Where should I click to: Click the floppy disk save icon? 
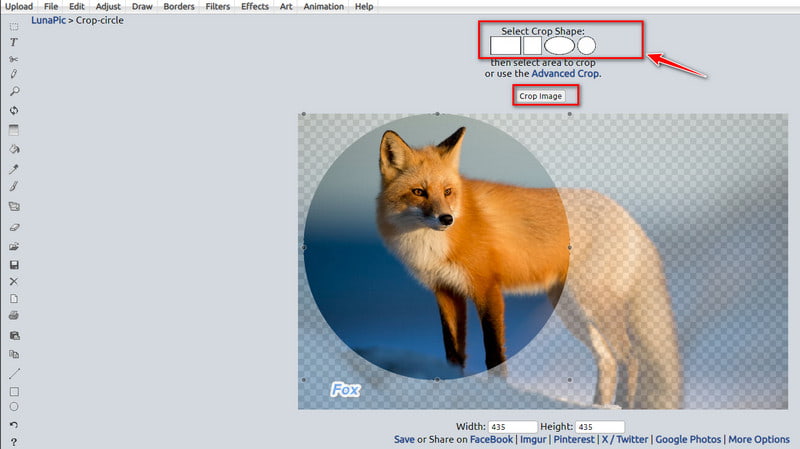[x=14, y=265]
